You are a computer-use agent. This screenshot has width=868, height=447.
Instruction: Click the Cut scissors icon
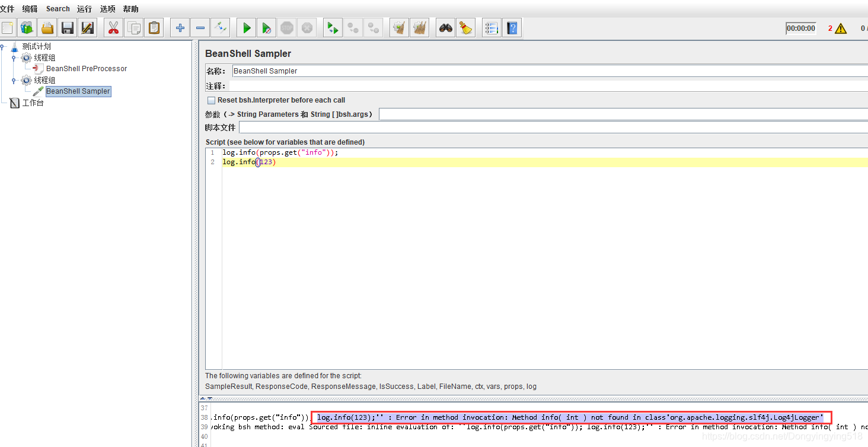click(113, 28)
